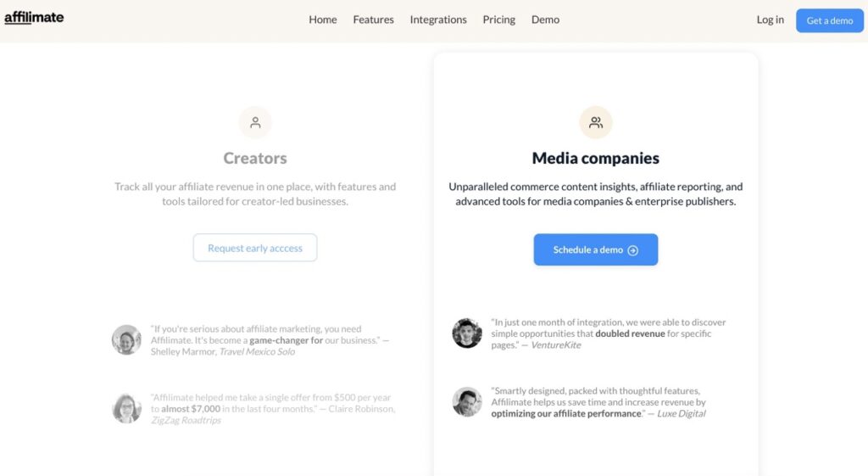Viewport: 868px width, 476px height.
Task: Select Pricing in the navigation bar
Action: [498, 20]
